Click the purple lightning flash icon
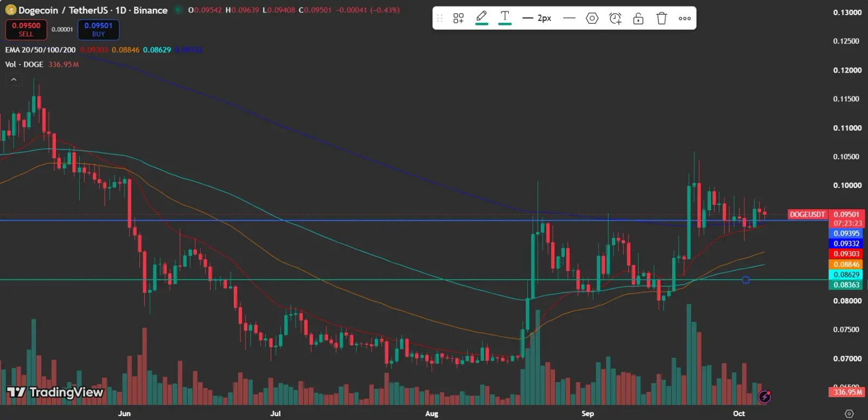The height and width of the screenshot is (420, 868). (x=764, y=397)
